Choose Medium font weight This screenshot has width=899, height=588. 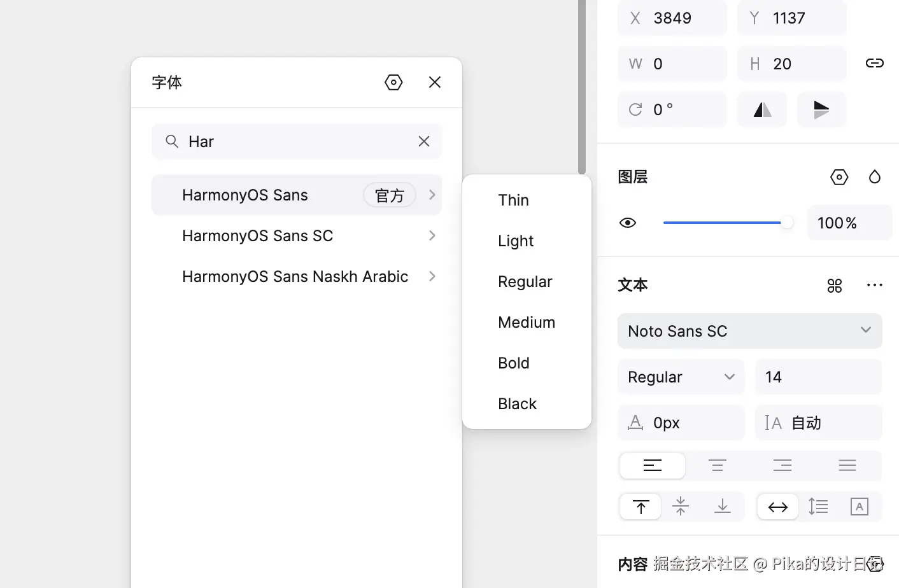point(527,322)
